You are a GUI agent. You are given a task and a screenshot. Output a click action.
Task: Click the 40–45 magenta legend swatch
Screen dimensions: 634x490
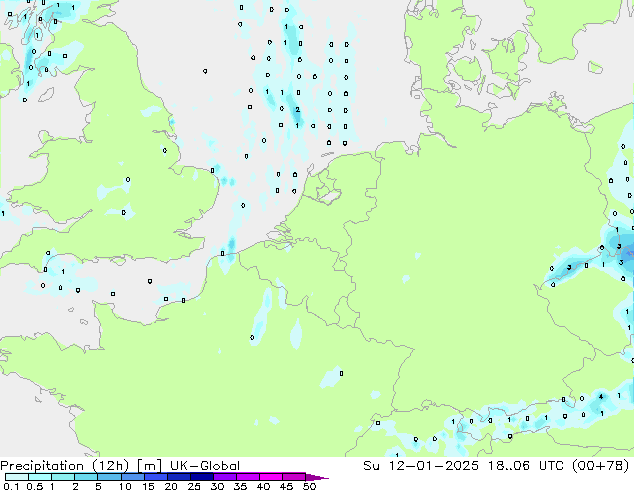click(x=271, y=477)
